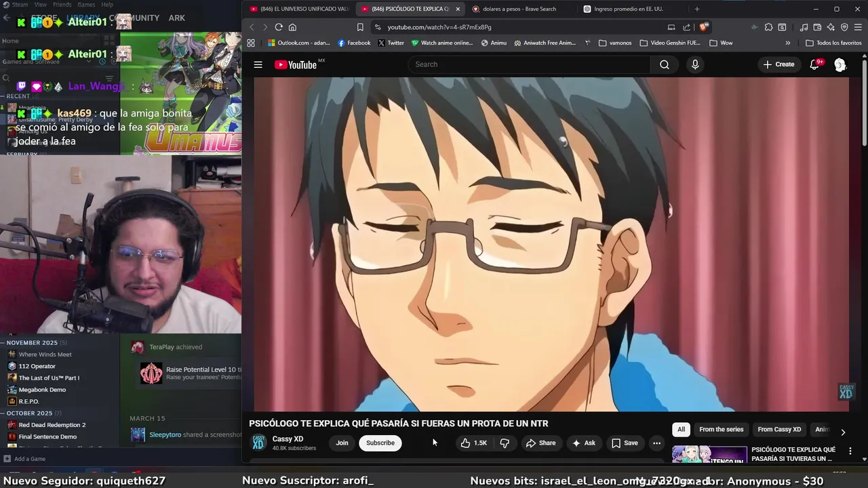
Task: Click the Ask button below the video
Action: (583, 443)
